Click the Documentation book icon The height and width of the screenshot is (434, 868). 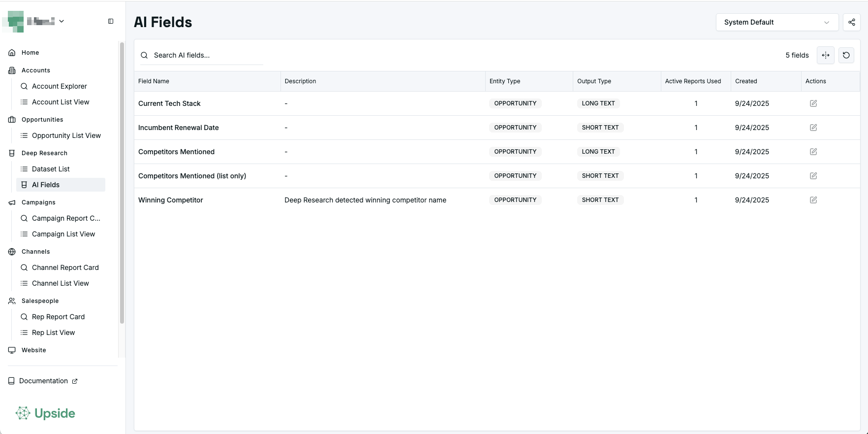pos(11,381)
